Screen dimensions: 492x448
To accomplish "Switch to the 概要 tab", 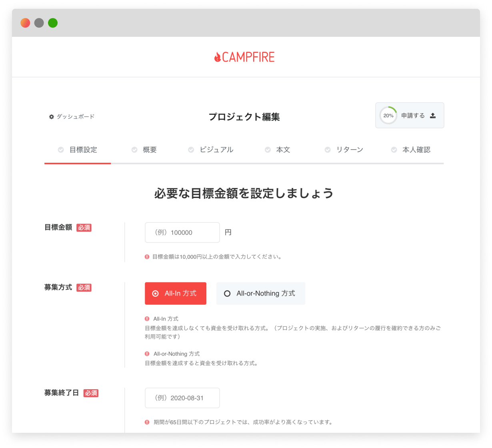I will [x=150, y=150].
